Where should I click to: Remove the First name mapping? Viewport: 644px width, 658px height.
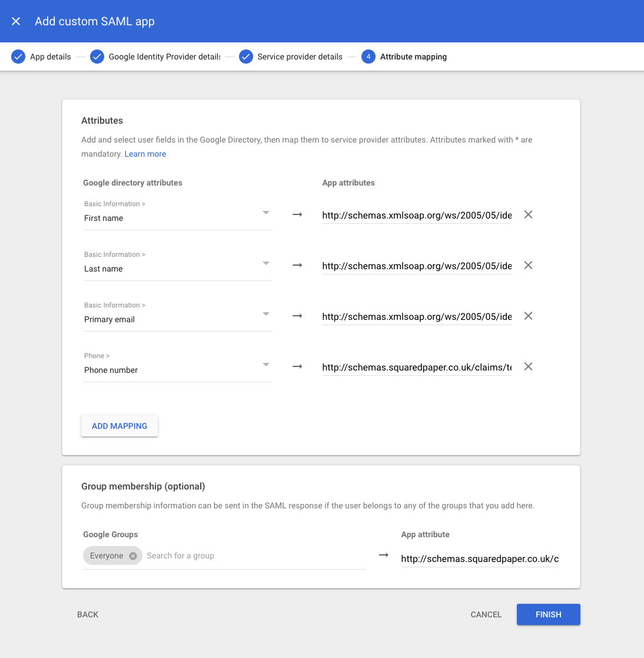coord(528,214)
